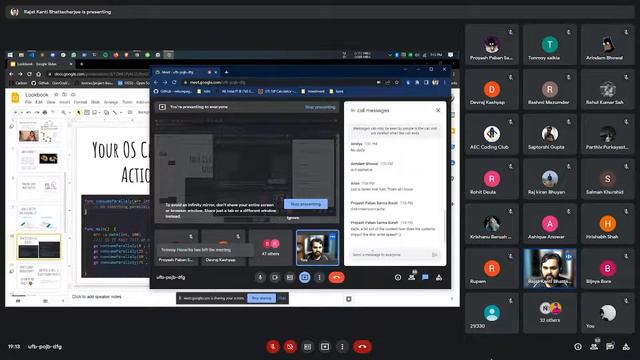
Task: Click Present now icon in bottom call bar
Action: tap(325, 347)
